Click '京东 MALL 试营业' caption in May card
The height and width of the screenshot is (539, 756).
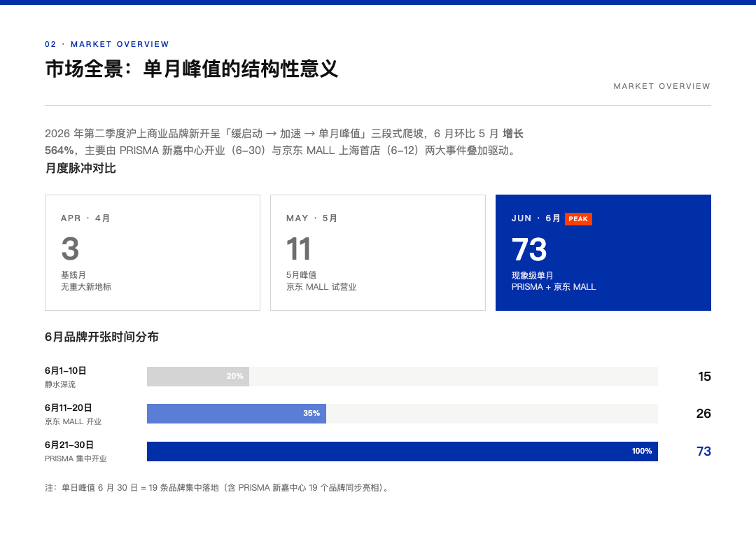pyautogui.click(x=321, y=287)
